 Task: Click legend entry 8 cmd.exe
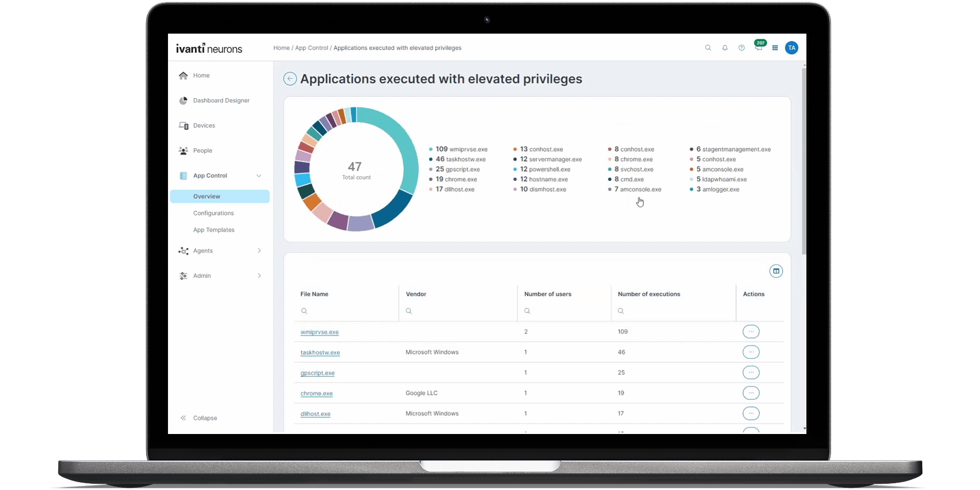click(x=626, y=180)
